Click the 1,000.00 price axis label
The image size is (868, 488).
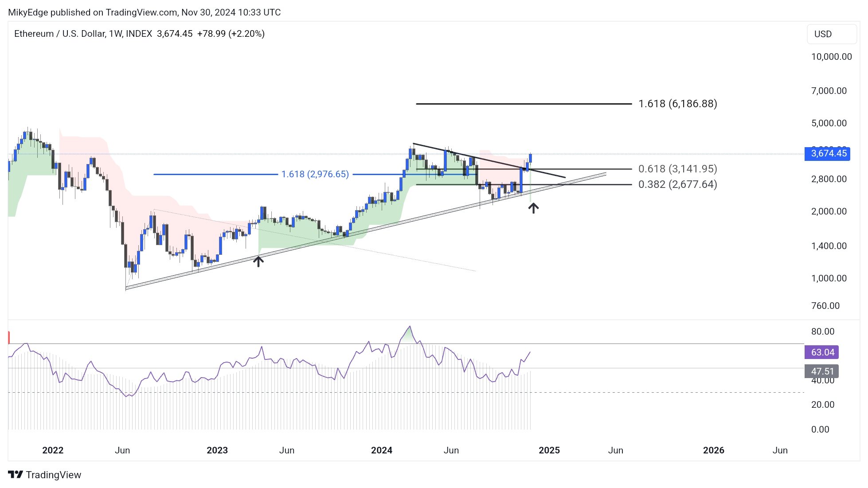coord(829,278)
